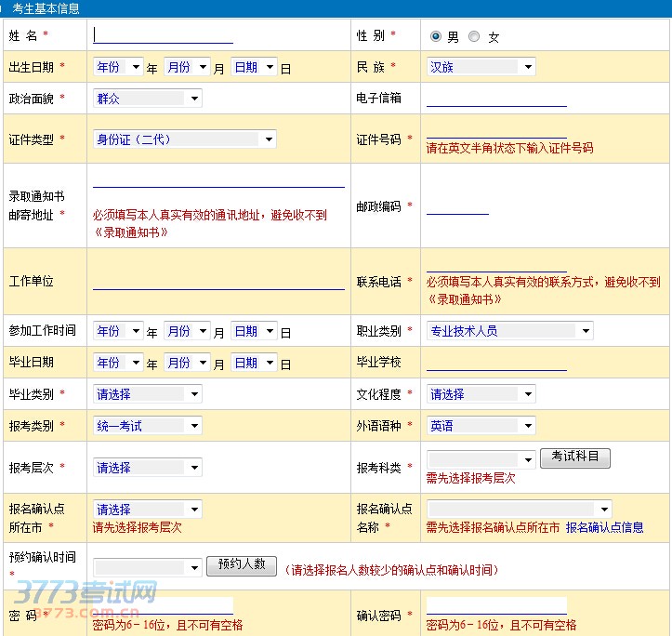Open the 报考层次 dropdown
The width and height of the screenshot is (672, 636).
[147, 468]
